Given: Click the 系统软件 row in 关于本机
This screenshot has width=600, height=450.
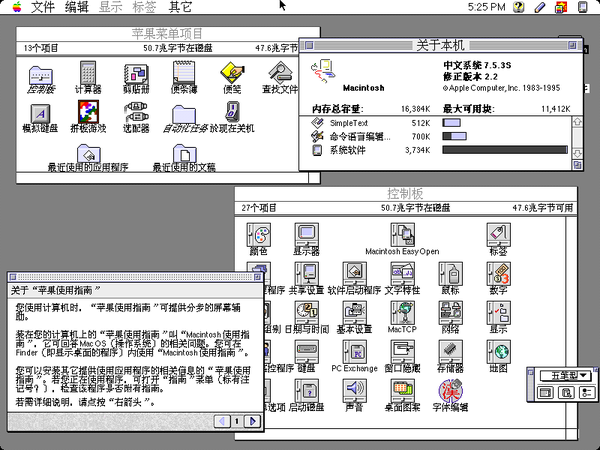Looking at the screenshot, I should pyautogui.click(x=435, y=150).
